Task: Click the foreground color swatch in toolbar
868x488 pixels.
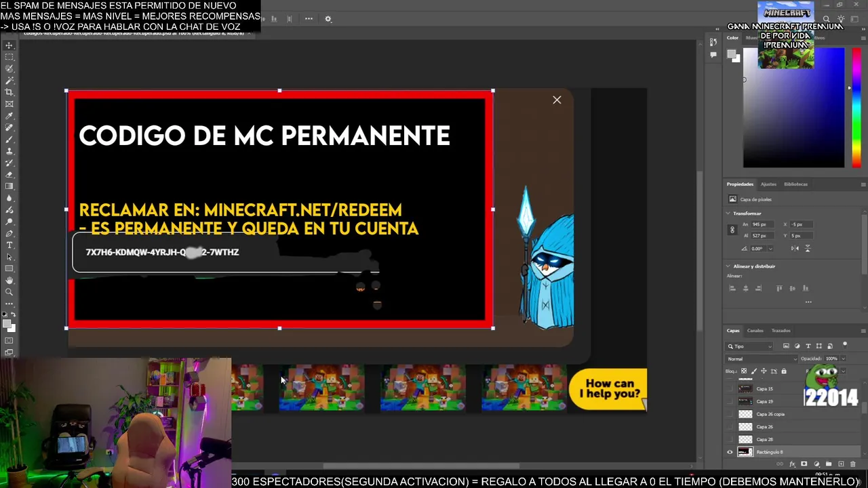Action: click(x=7, y=325)
